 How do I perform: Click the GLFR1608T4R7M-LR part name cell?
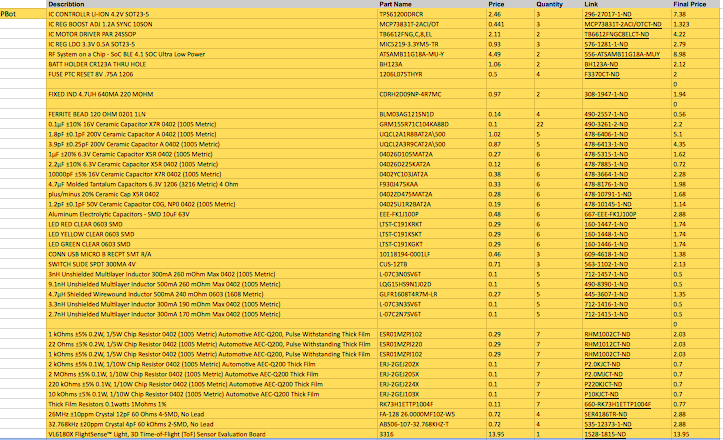(432, 294)
